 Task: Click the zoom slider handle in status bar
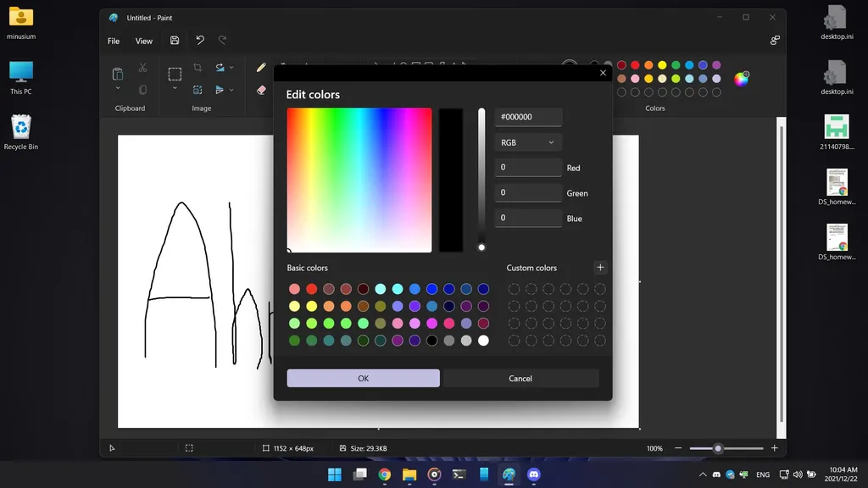click(x=718, y=448)
